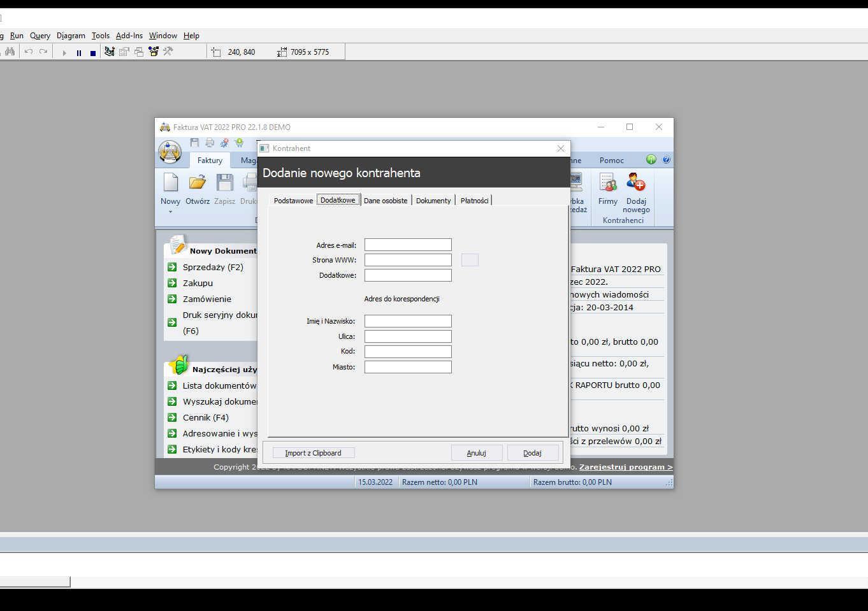Image resolution: width=868 pixels, height=611 pixels.
Task: Click the green arrow beside Sprzedaży (F2)
Action: [172, 267]
